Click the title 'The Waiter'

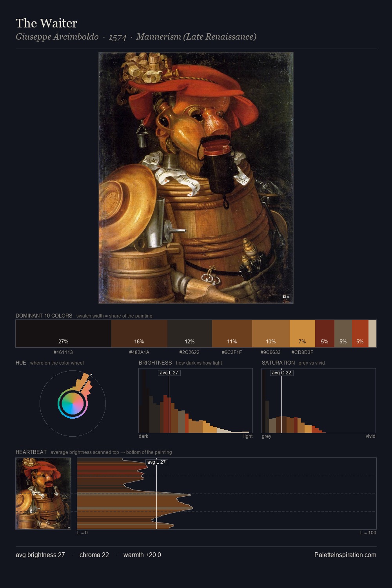pos(46,23)
